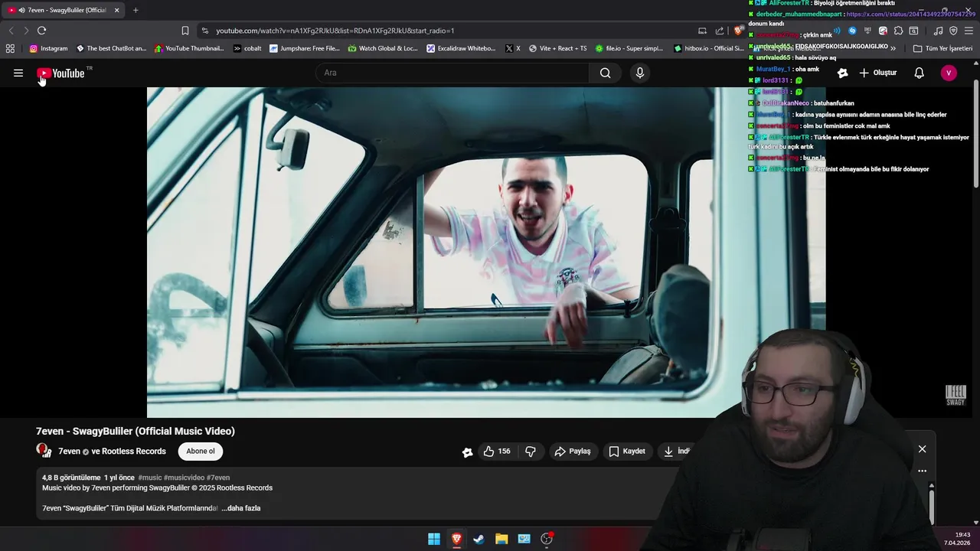Open the browser extensions puzzle icon

[x=898, y=31]
